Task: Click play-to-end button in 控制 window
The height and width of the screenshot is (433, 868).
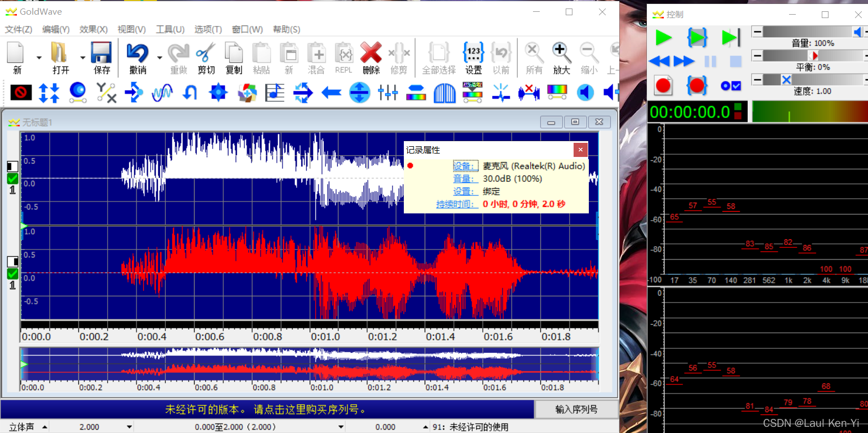Action: (x=730, y=38)
